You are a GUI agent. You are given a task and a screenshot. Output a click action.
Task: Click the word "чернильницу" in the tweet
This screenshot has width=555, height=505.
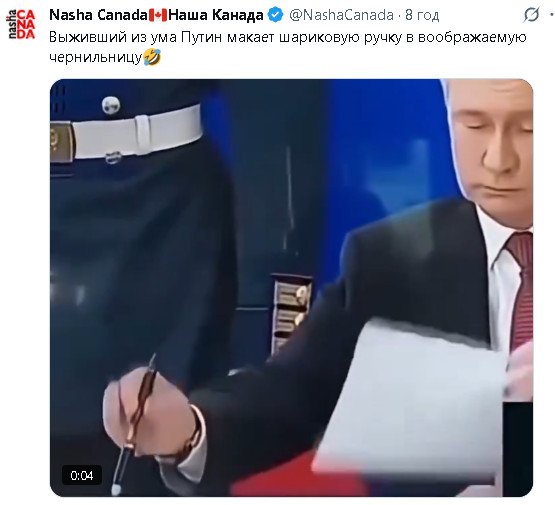(96, 57)
